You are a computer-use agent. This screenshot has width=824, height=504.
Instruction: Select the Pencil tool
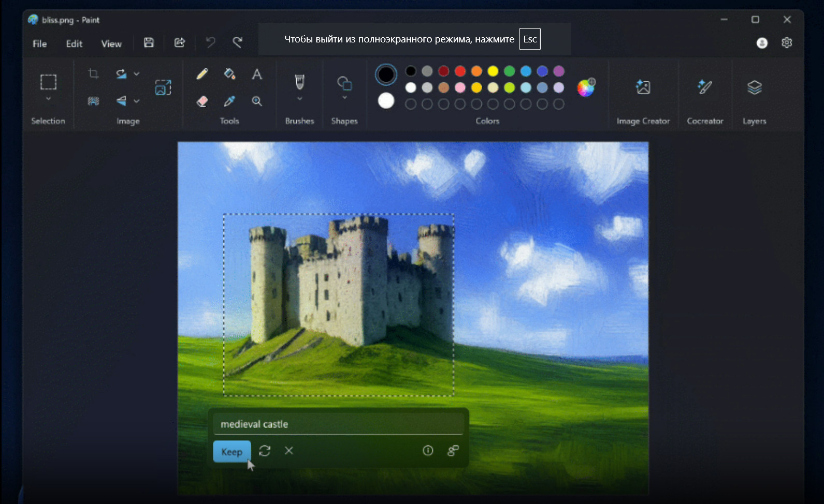[202, 74]
